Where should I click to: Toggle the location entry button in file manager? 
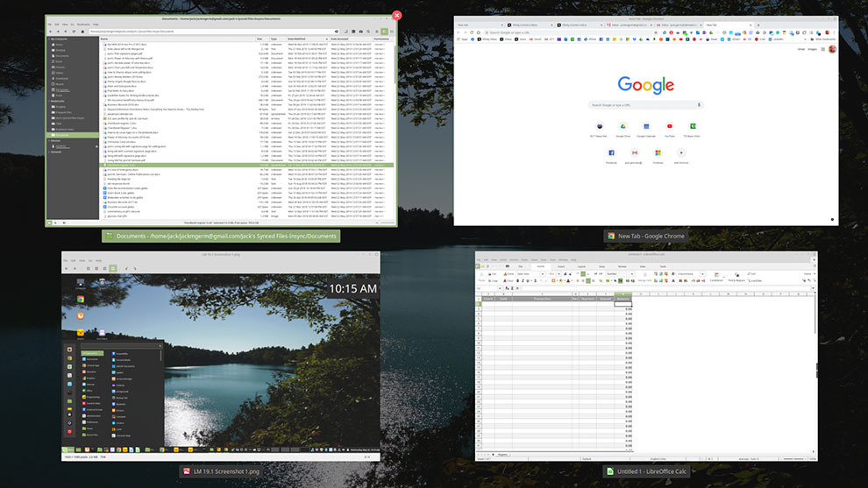coord(346,32)
